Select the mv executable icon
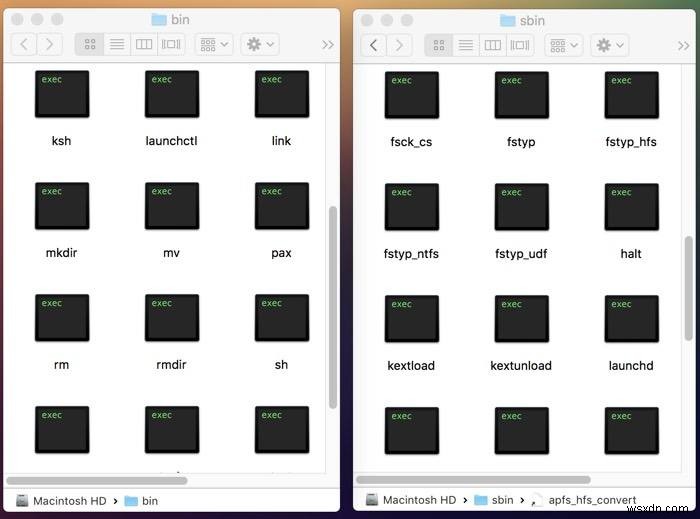700x519 pixels. [172, 206]
